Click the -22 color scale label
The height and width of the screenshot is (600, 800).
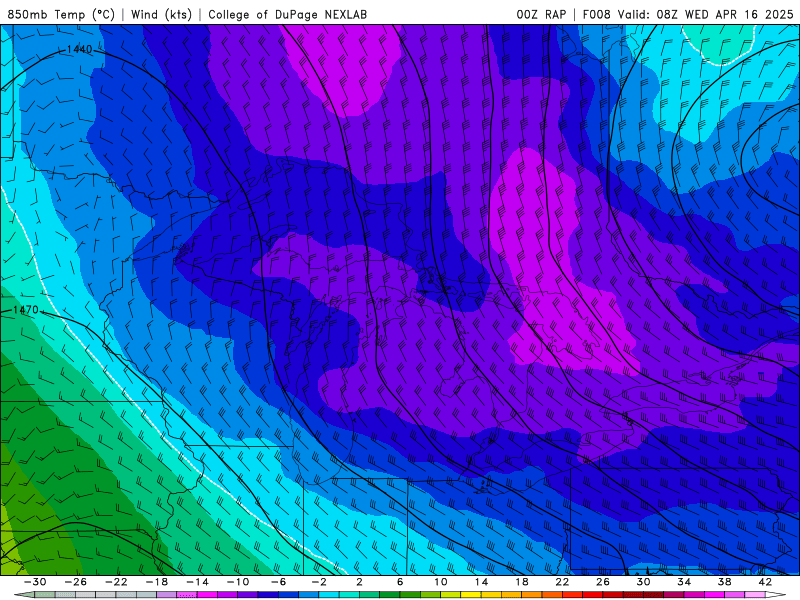point(116,582)
